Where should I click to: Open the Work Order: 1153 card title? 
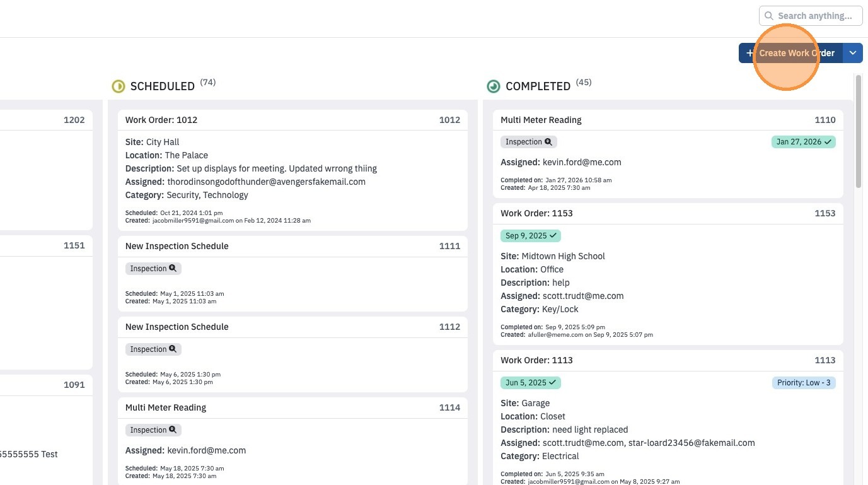pyautogui.click(x=536, y=213)
